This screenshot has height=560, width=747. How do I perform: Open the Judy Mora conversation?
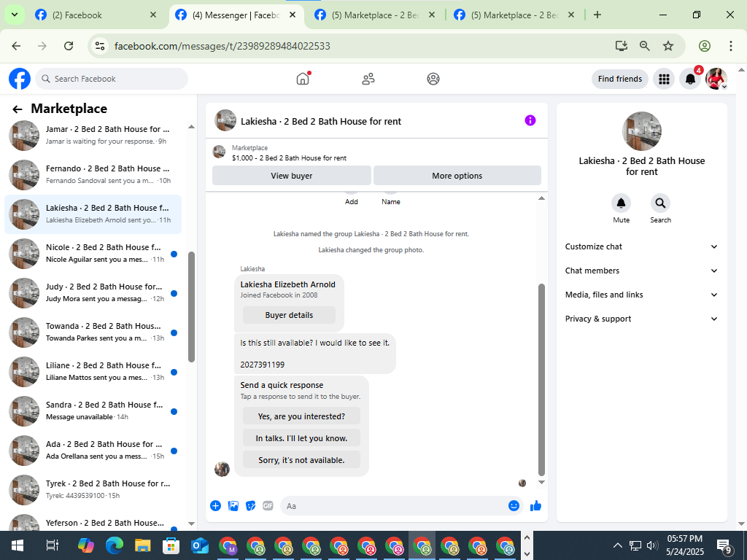[x=93, y=292]
